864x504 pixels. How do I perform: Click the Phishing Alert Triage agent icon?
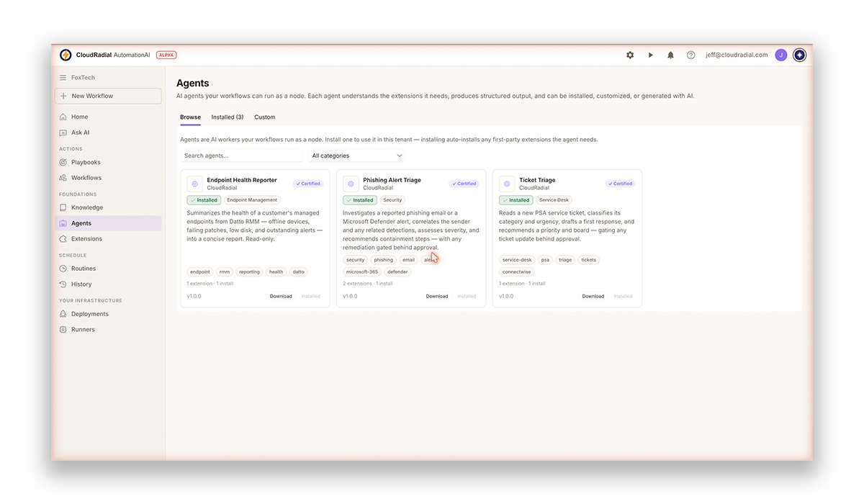[351, 184]
